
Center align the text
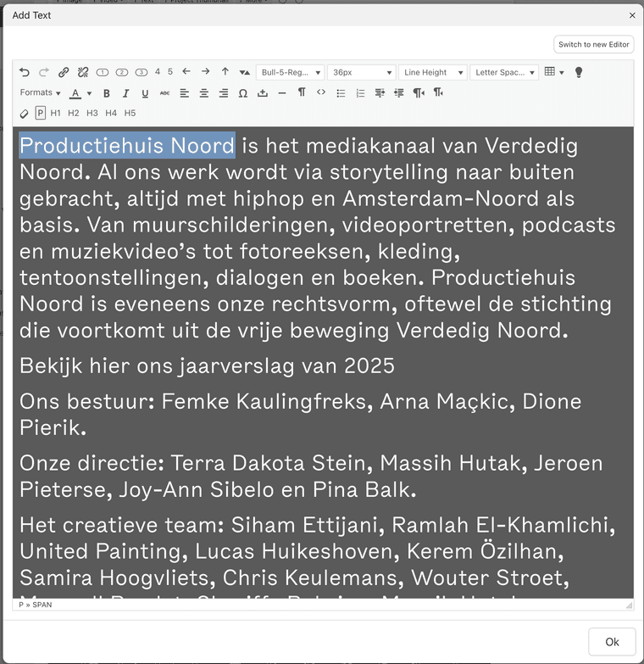[204, 93]
